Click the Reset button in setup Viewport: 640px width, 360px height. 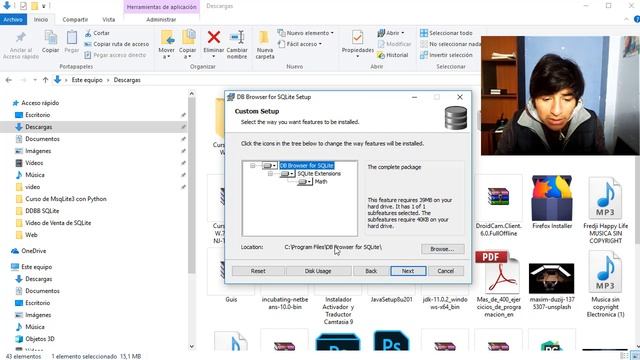258,271
